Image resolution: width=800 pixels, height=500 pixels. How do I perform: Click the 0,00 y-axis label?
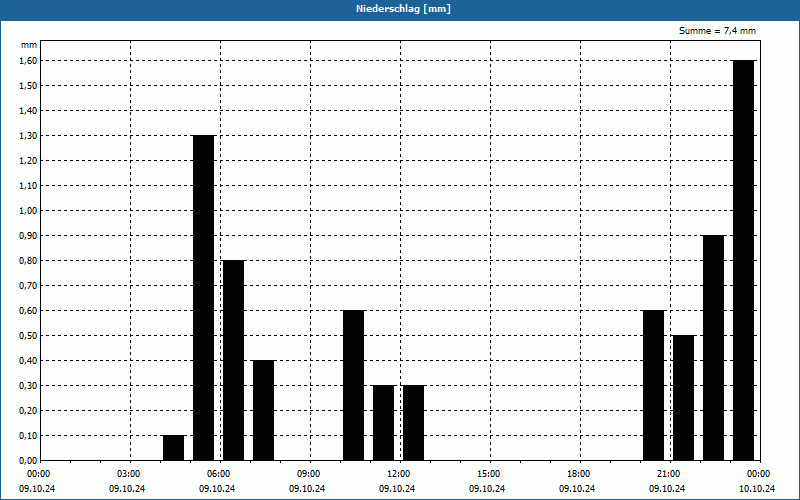pos(29,461)
